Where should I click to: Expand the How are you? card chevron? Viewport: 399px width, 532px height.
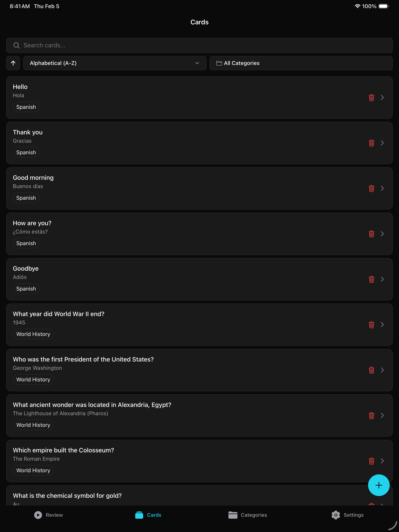pyautogui.click(x=382, y=234)
